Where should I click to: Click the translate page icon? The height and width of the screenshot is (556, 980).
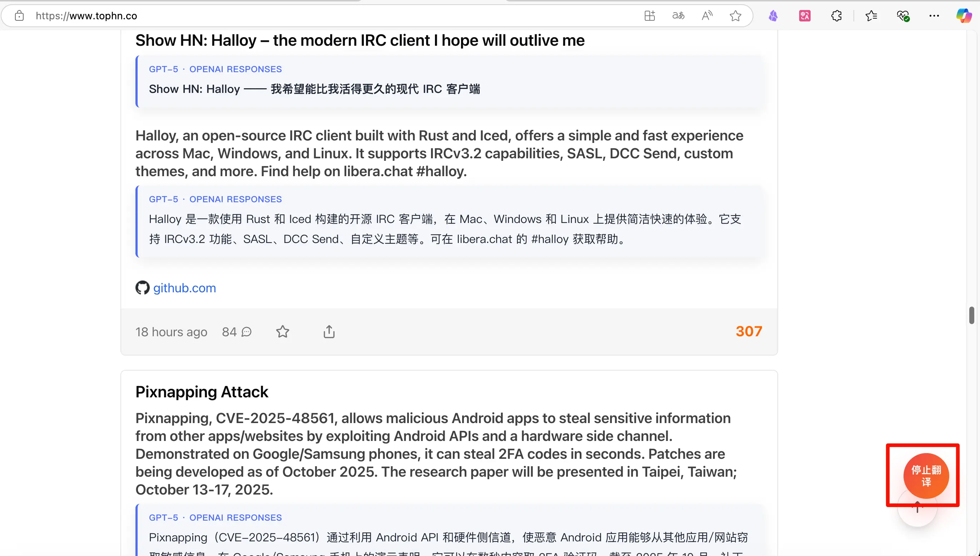[x=678, y=16]
